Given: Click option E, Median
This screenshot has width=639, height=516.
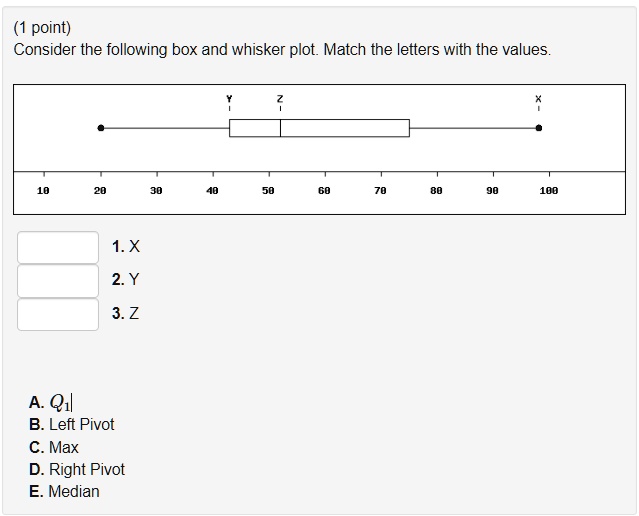Looking at the screenshot, I should [64, 492].
